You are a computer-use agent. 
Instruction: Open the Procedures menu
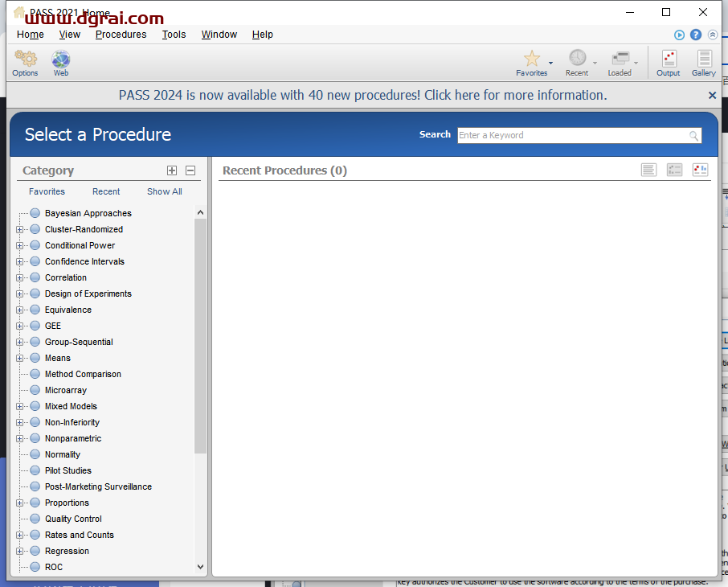121,35
